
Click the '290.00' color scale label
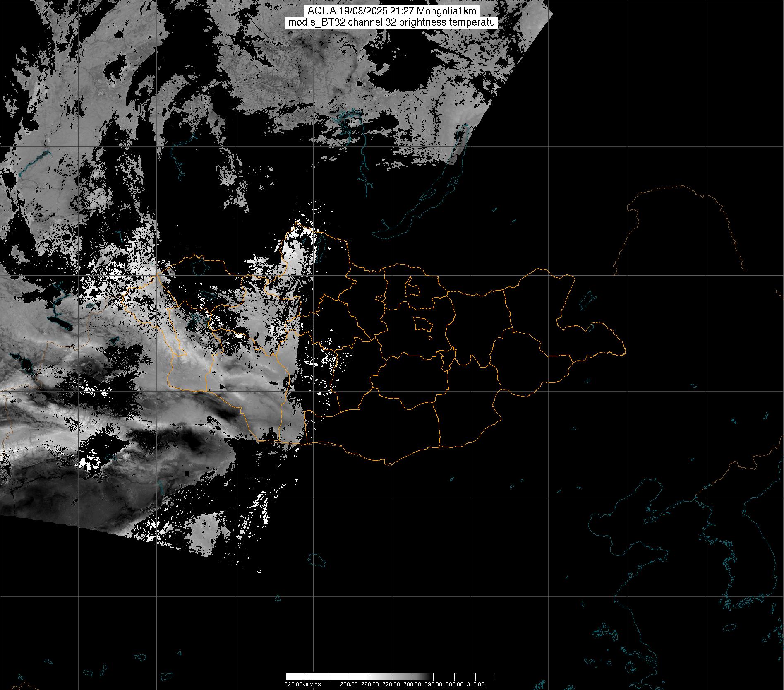point(434,684)
